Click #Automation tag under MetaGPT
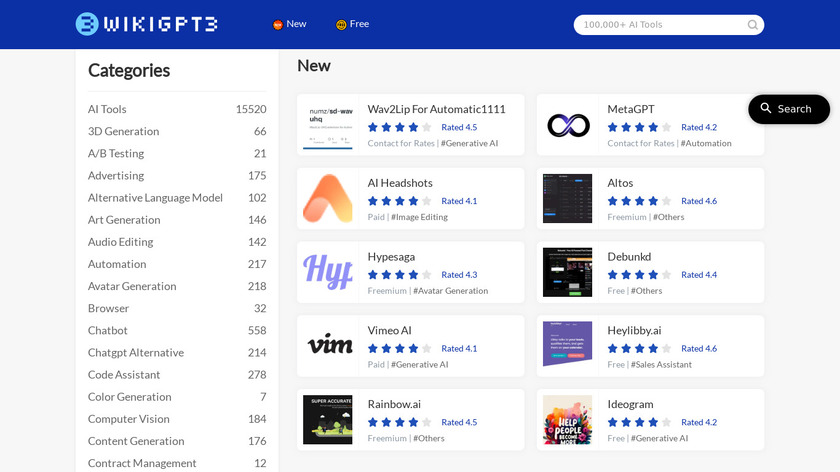Image resolution: width=840 pixels, height=472 pixels. pos(706,144)
